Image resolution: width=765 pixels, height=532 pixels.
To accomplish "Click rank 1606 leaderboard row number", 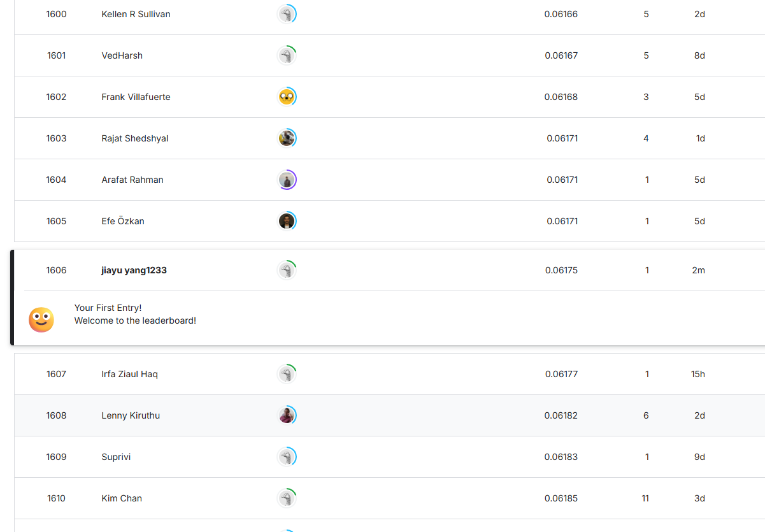I will [56, 270].
